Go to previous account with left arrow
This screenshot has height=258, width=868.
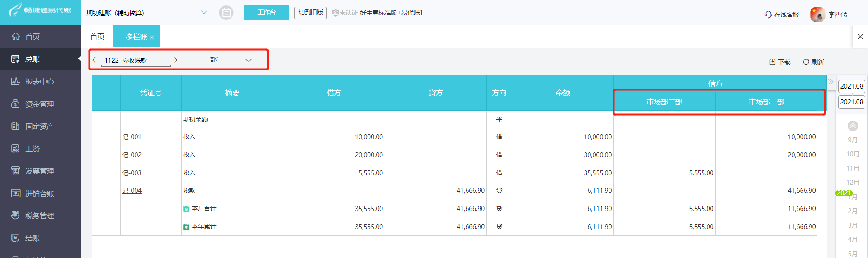tap(94, 60)
